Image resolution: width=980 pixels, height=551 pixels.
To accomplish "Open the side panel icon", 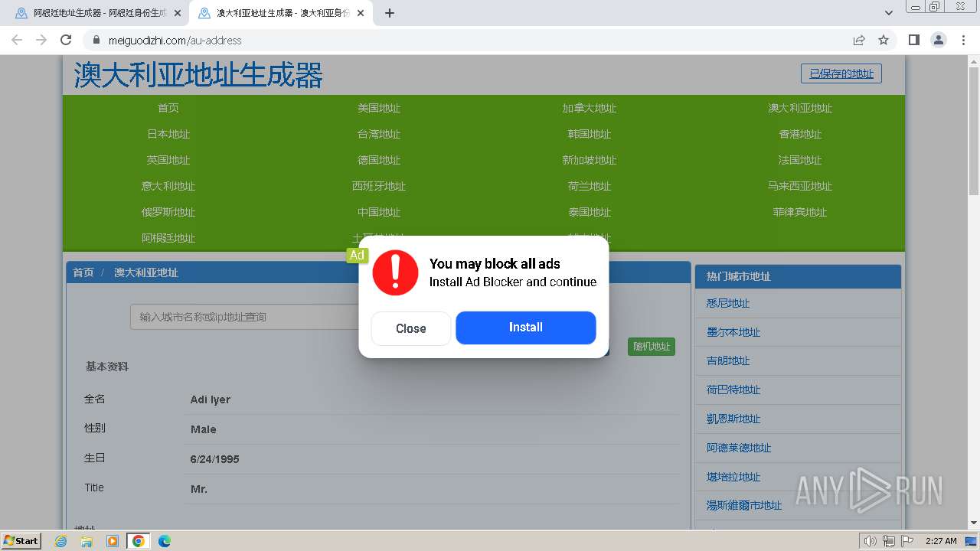I will coord(914,40).
